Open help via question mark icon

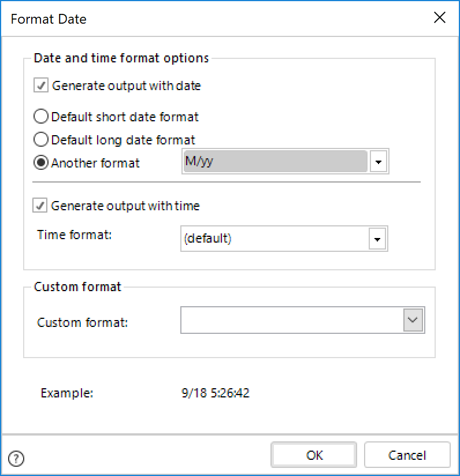tap(16, 458)
